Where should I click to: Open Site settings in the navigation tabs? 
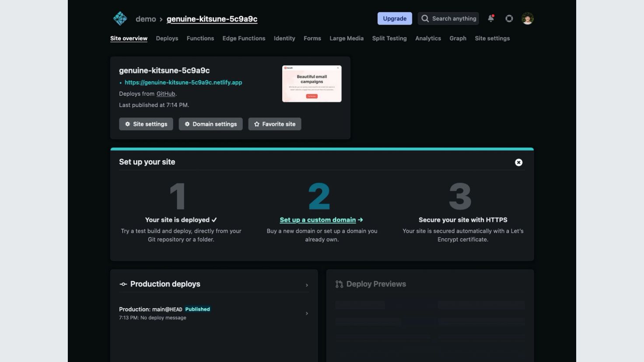pos(492,38)
